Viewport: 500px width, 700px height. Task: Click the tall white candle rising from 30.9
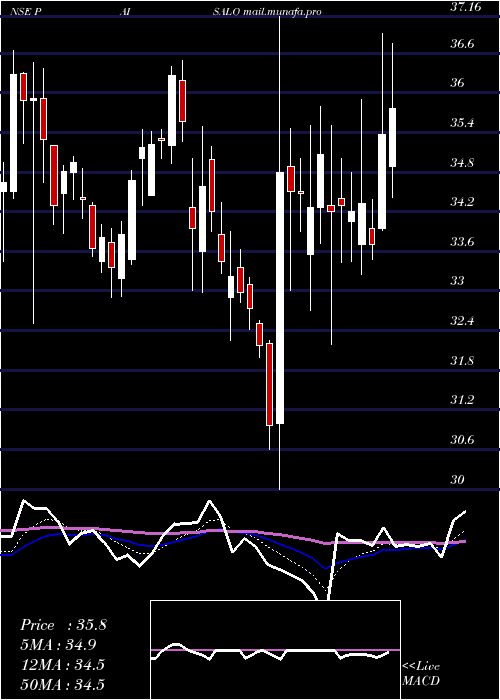[x=280, y=298]
